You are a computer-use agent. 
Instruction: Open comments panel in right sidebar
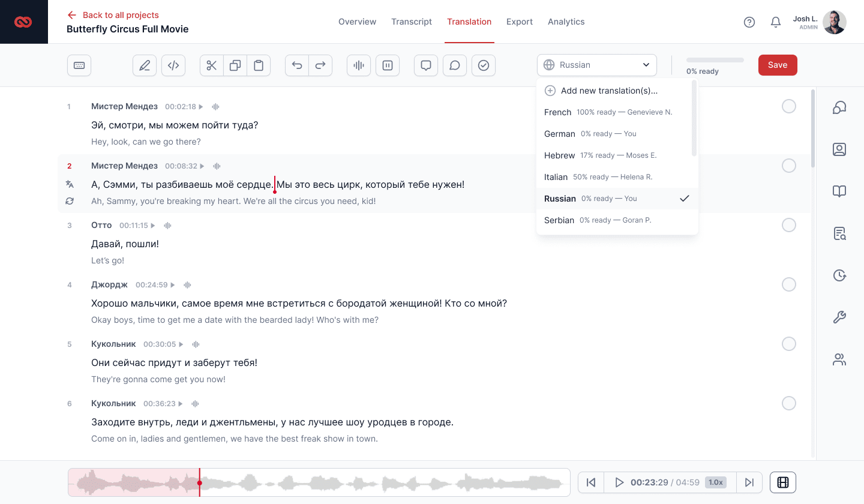click(839, 108)
